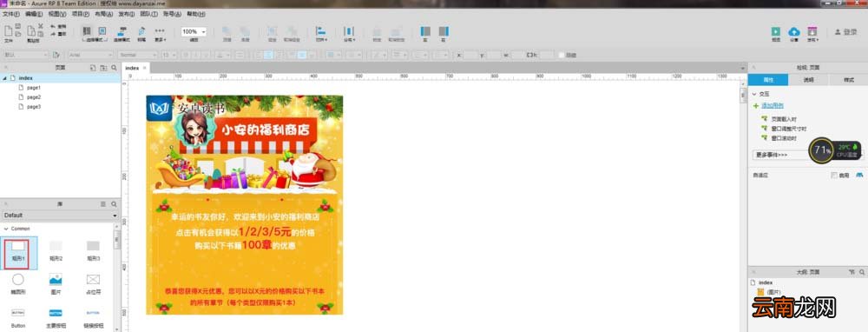Open the 布局 Arrange menu

(103, 14)
